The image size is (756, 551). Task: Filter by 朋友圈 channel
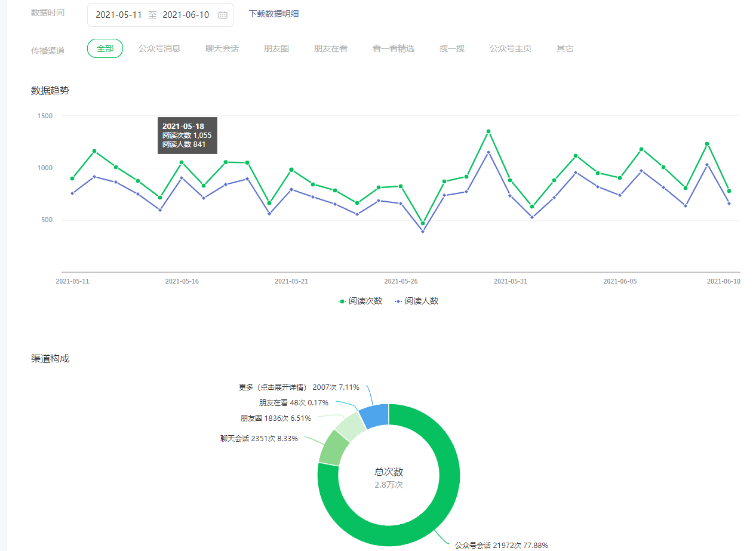(276, 48)
